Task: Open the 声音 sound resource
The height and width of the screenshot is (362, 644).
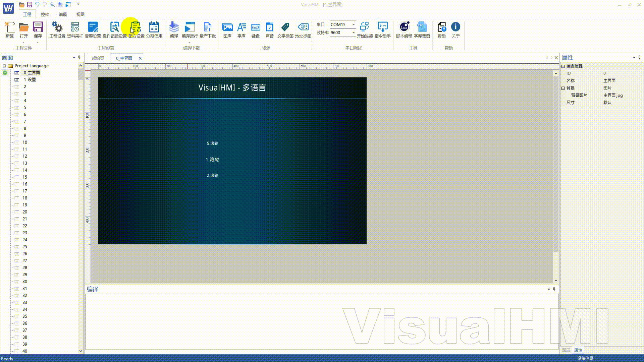Action: pyautogui.click(x=270, y=30)
